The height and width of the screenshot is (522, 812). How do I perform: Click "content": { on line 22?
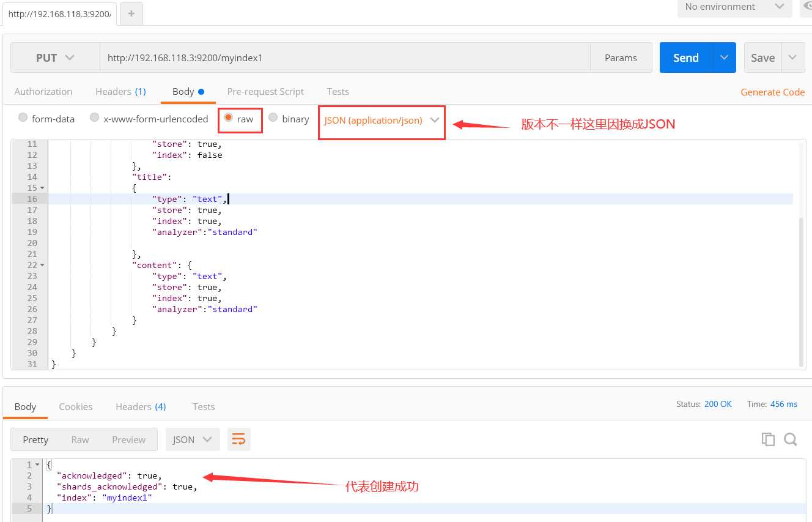point(162,265)
